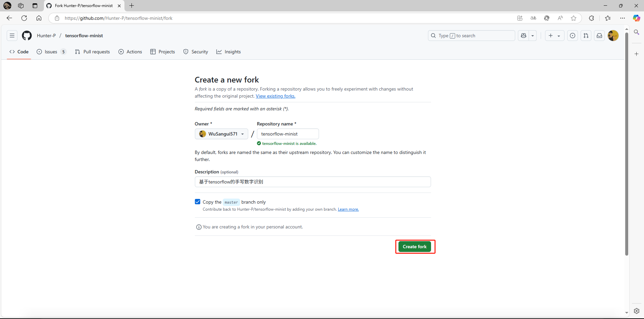Open the GitHub hamburger navigation menu

[x=12, y=36]
